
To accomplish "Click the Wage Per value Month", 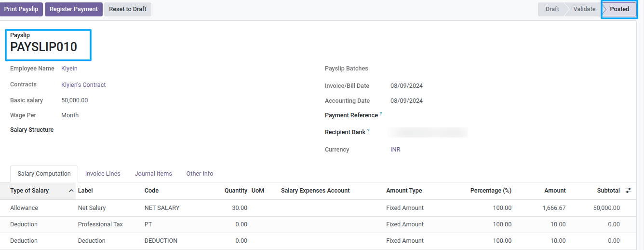I will tap(70, 115).
